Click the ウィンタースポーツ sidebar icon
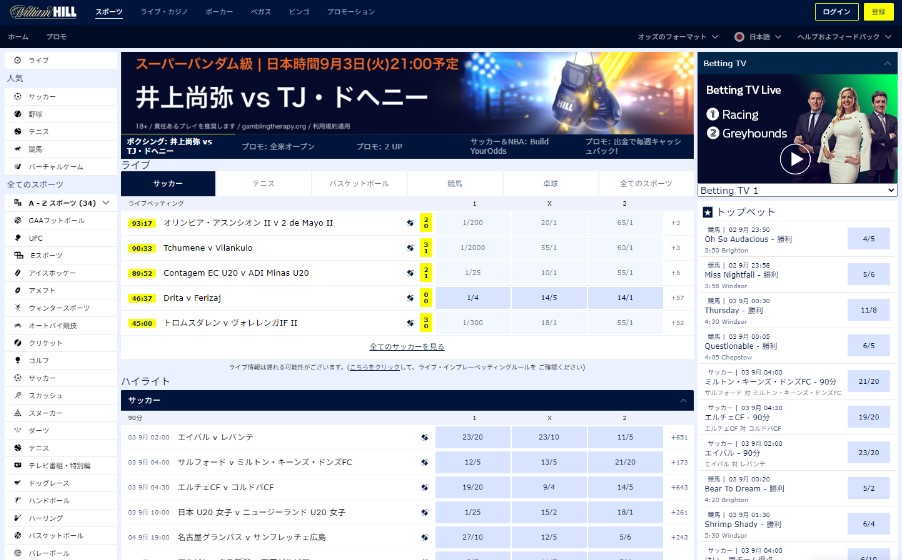This screenshot has width=902, height=560. [x=17, y=307]
